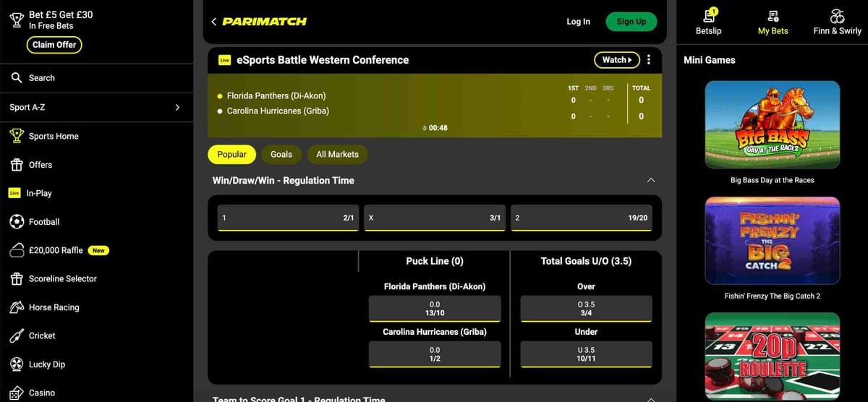Open the Big Bass Day at the Races thumbnail
This screenshot has width=868, height=402.
(x=772, y=126)
